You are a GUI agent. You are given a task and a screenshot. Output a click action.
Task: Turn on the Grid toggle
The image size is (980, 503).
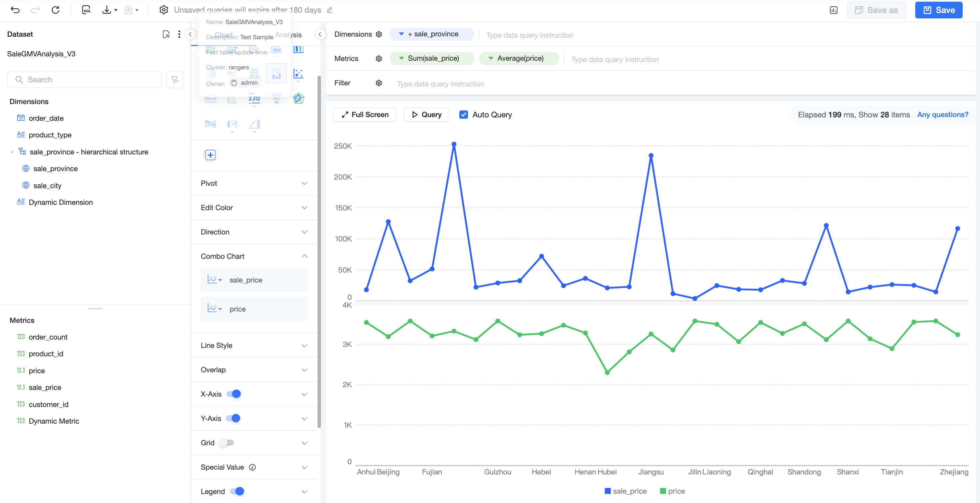coord(227,443)
